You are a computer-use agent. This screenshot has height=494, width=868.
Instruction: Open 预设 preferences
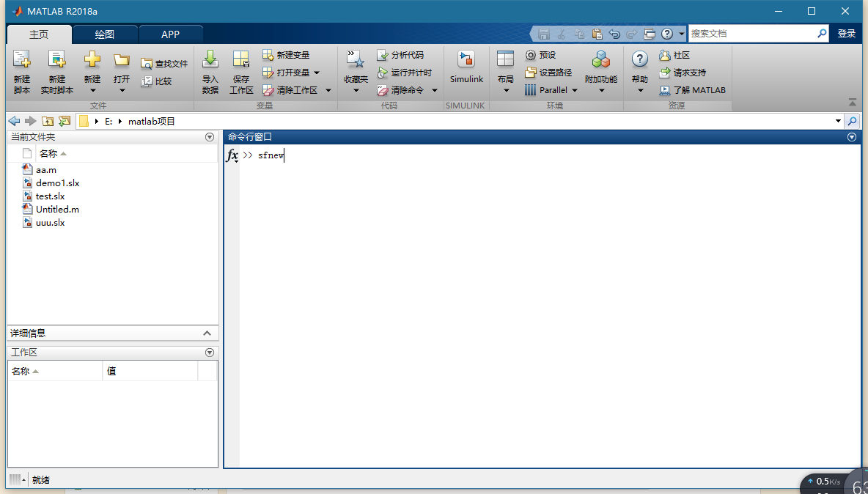pos(540,55)
